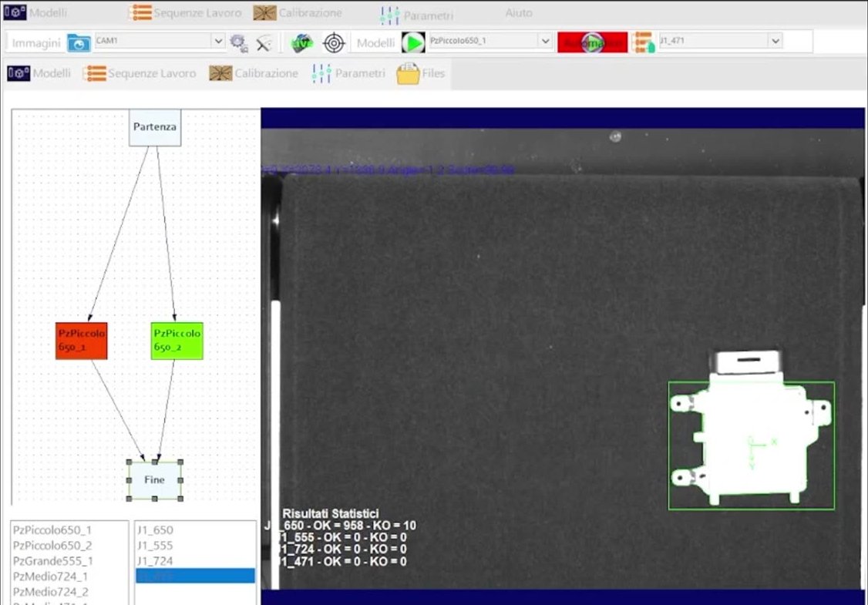Click the sequence icon beside J1_471 dropdown
The width and height of the screenshot is (868, 605).
click(643, 42)
